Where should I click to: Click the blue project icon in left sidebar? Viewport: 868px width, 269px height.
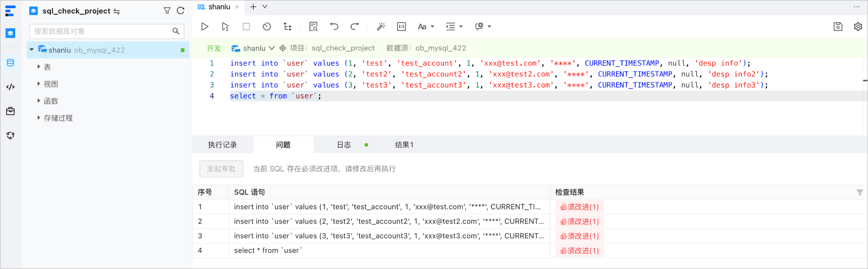pos(10,33)
